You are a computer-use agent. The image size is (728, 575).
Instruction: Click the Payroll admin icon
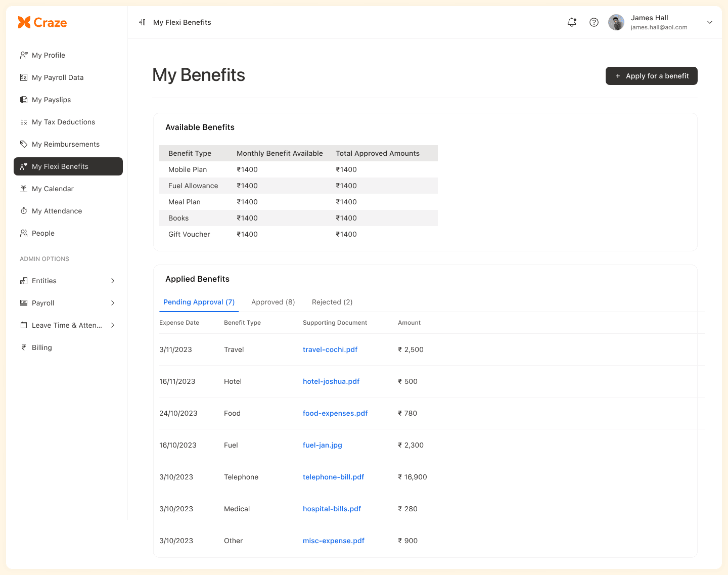pos(24,303)
